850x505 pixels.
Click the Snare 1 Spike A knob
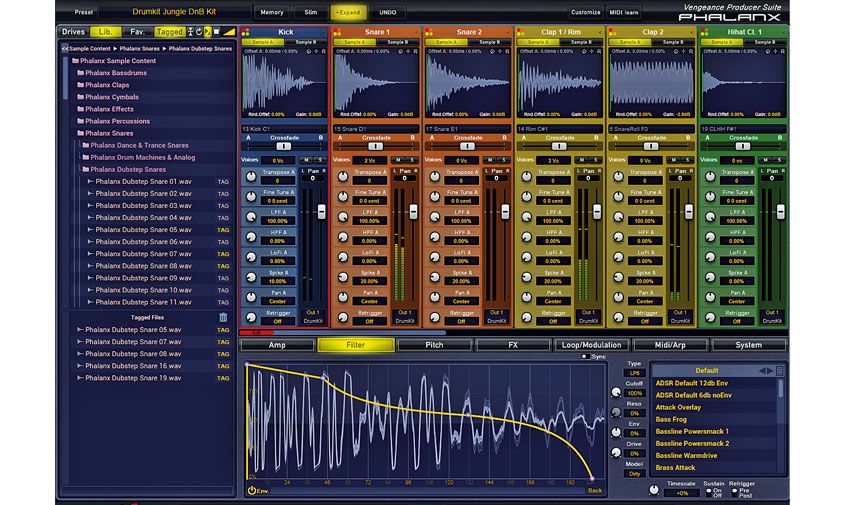[343, 277]
